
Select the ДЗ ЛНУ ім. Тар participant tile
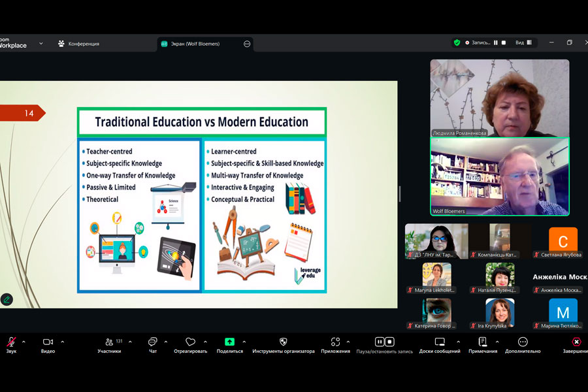[x=436, y=241]
